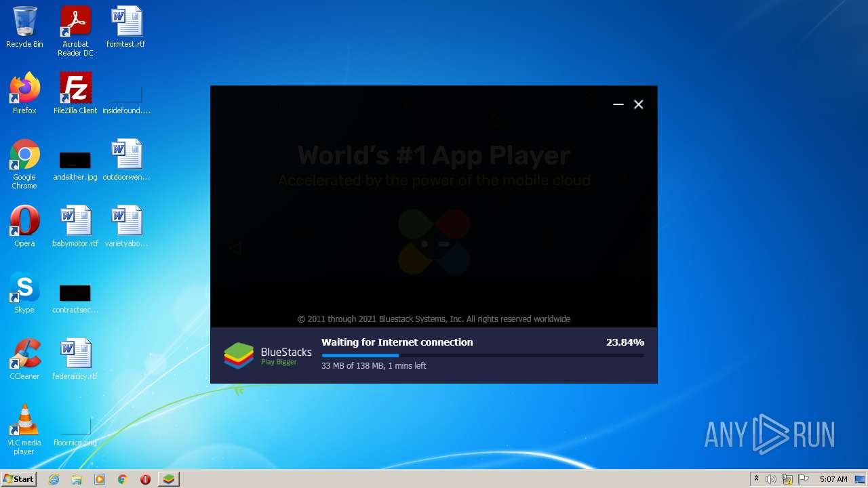Open network status tray icon
This screenshot has width=868, height=488.
(x=787, y=479)
